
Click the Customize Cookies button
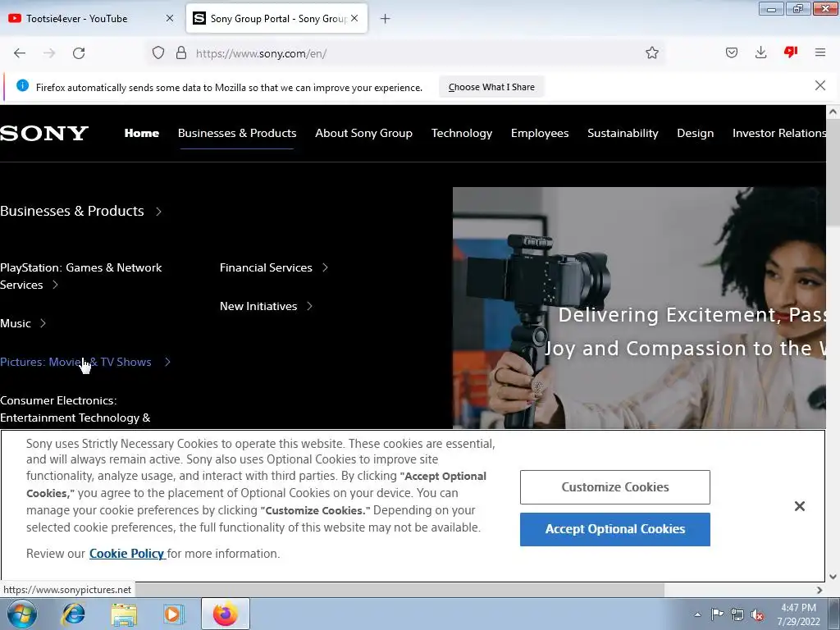[615, 487]
